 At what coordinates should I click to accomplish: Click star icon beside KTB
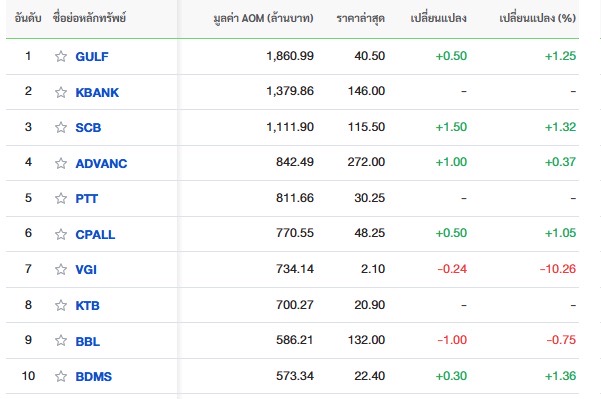pos(61,305)
